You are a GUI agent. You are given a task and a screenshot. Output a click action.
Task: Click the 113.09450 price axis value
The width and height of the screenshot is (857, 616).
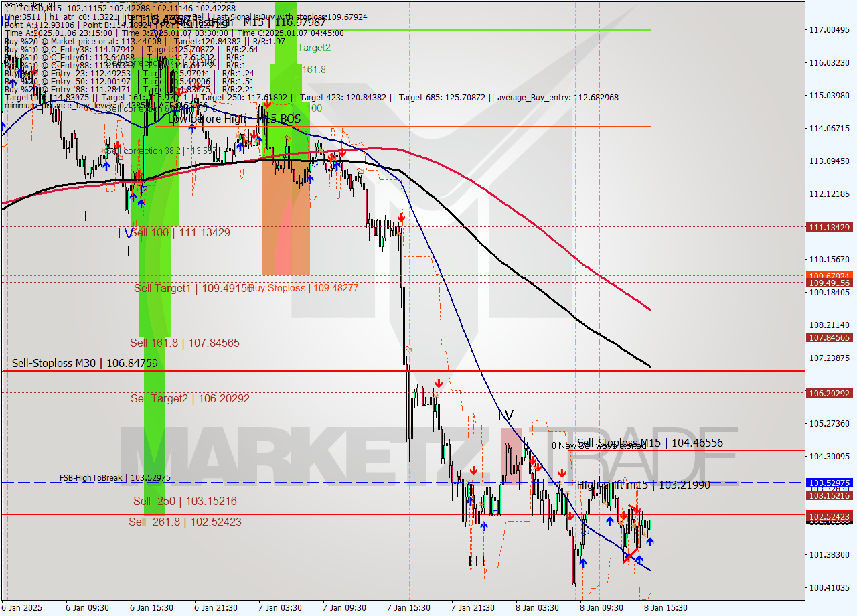tap(830, 161)
